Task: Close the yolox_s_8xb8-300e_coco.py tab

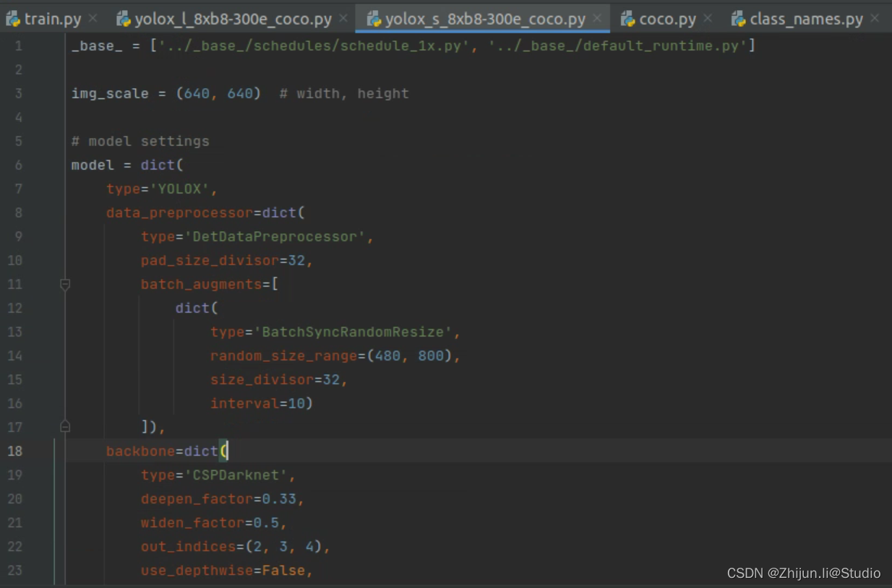Action: click(597, 19)
